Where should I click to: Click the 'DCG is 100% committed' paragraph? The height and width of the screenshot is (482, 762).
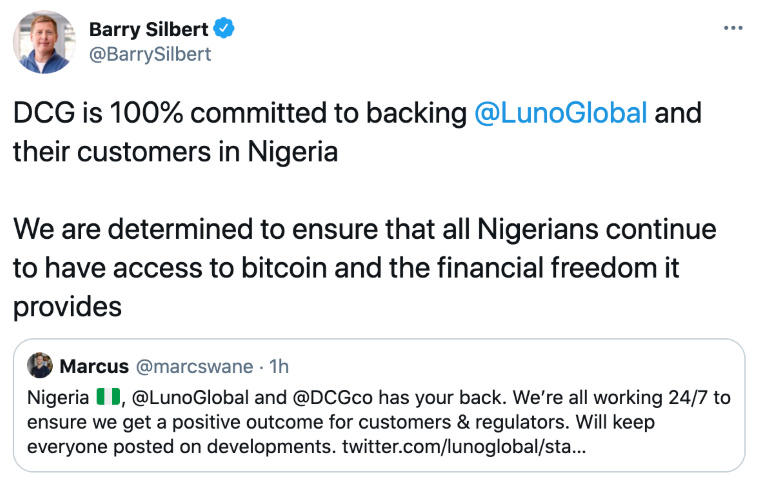tap(240, 113)
